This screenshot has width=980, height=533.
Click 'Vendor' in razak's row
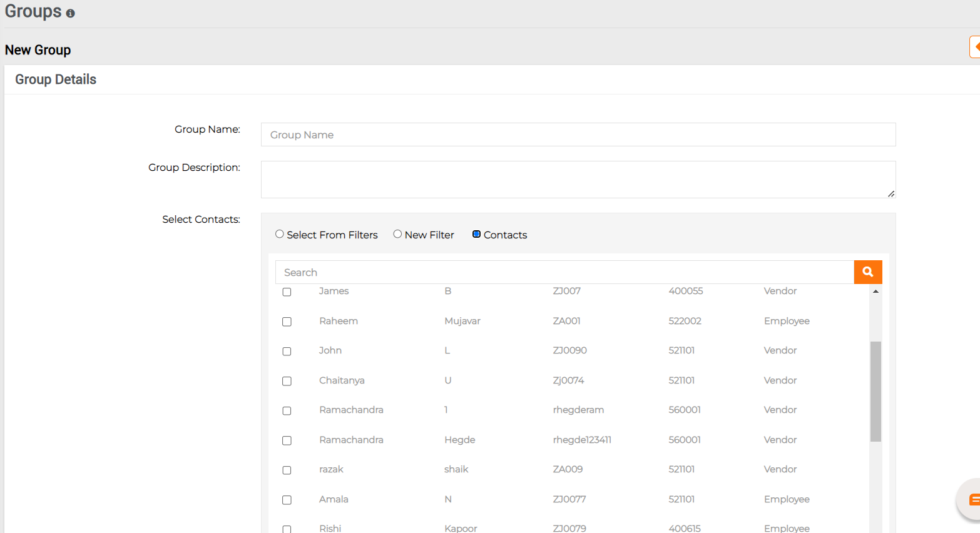pyautogui.click(x=780, y=469)
